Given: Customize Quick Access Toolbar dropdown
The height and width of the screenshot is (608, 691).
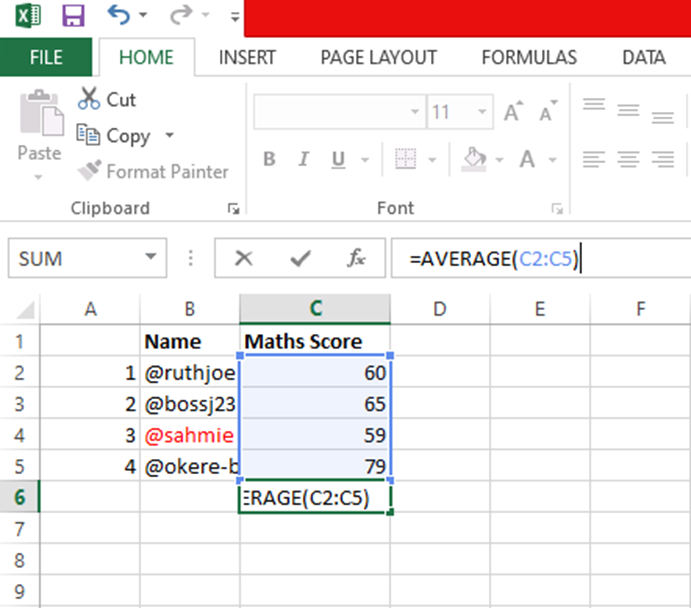Looking at the screenshot, I should point(235,17).
